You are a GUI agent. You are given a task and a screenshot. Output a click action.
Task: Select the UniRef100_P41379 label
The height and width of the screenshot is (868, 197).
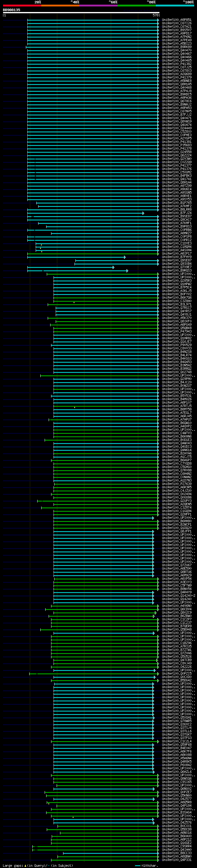tap(176, 77)
